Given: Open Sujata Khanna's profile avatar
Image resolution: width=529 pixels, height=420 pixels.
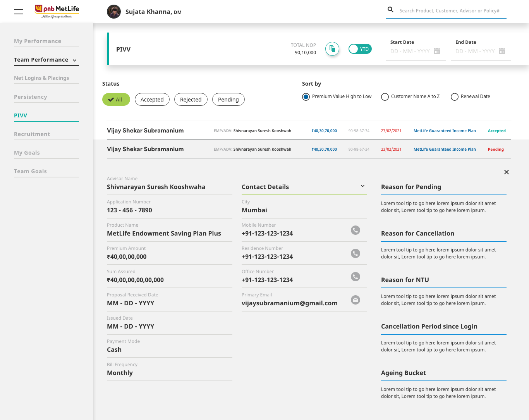Looking at the screenshot, I should (114, 12).
